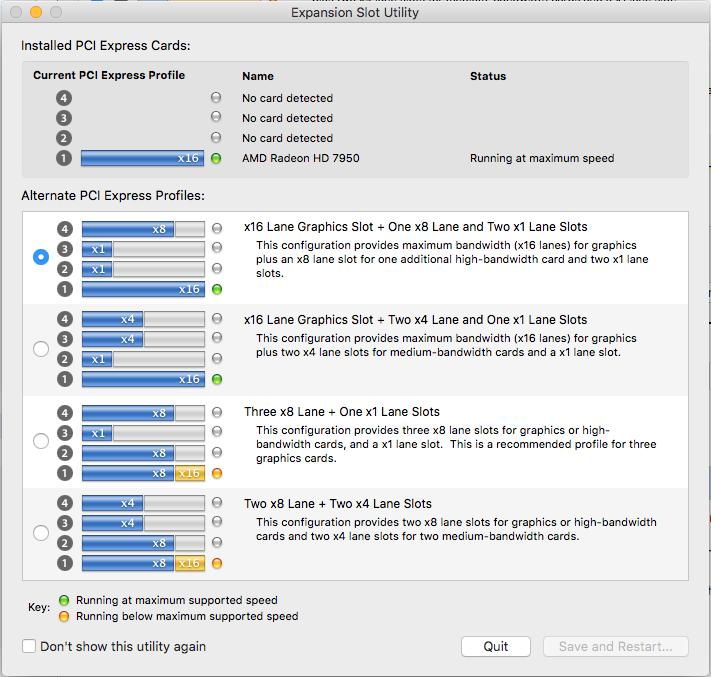Click the x16 lane bar in Current PCI Express Profile
The width and height of the screenshot is (711, 677).
click(142, 158)
